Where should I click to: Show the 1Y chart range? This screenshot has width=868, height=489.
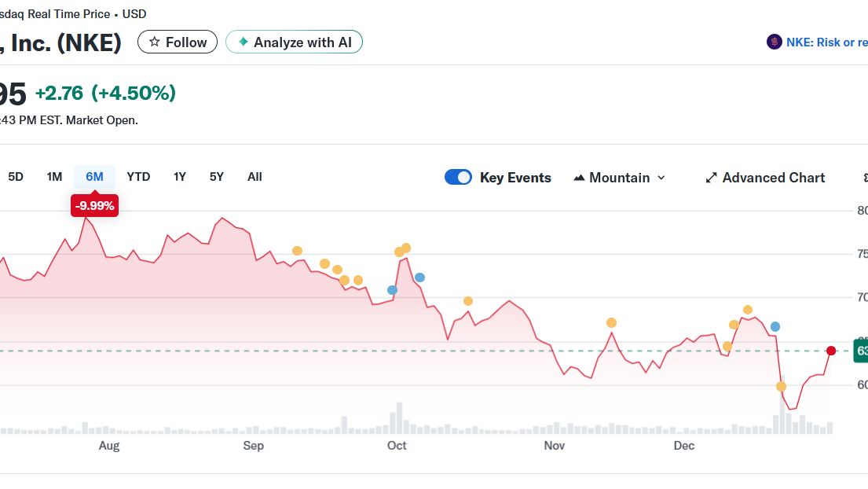[180, 177]
